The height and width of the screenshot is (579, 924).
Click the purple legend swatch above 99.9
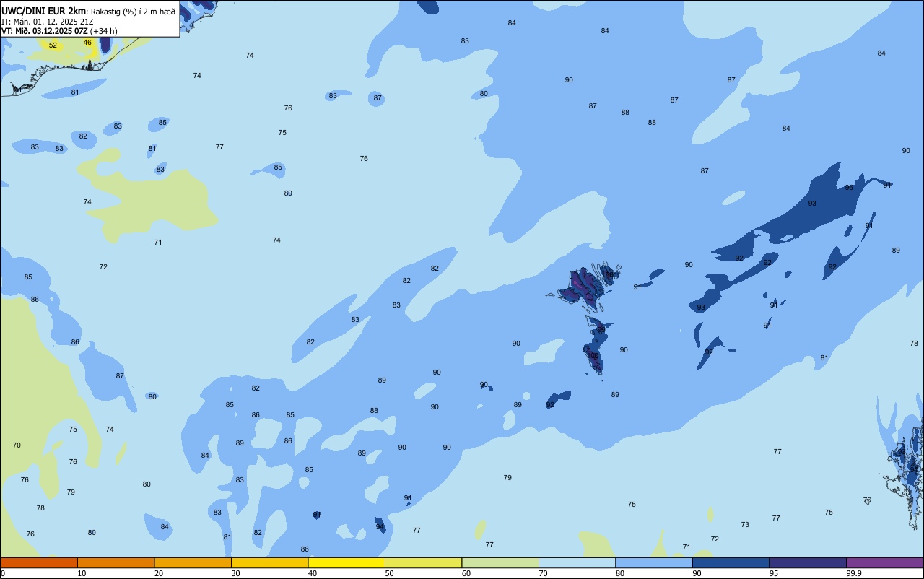click(884, 562)
